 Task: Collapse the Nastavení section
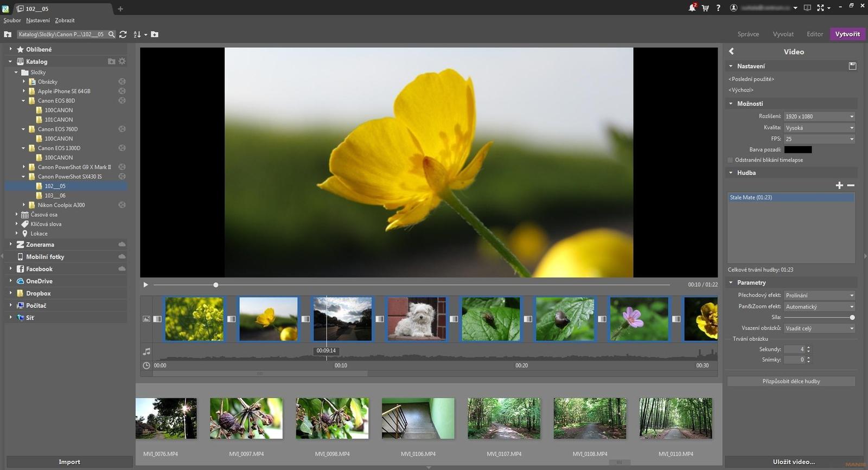coord(731,66)
